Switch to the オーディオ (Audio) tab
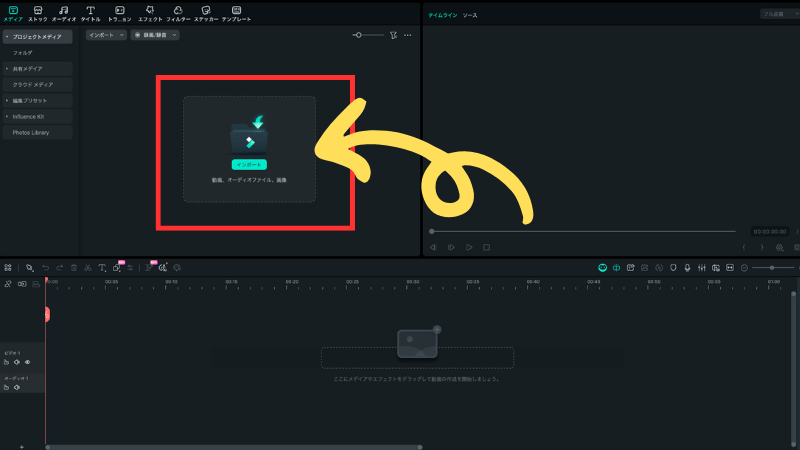The height and width of the screenshot is (450, 800). pos(64,14)
